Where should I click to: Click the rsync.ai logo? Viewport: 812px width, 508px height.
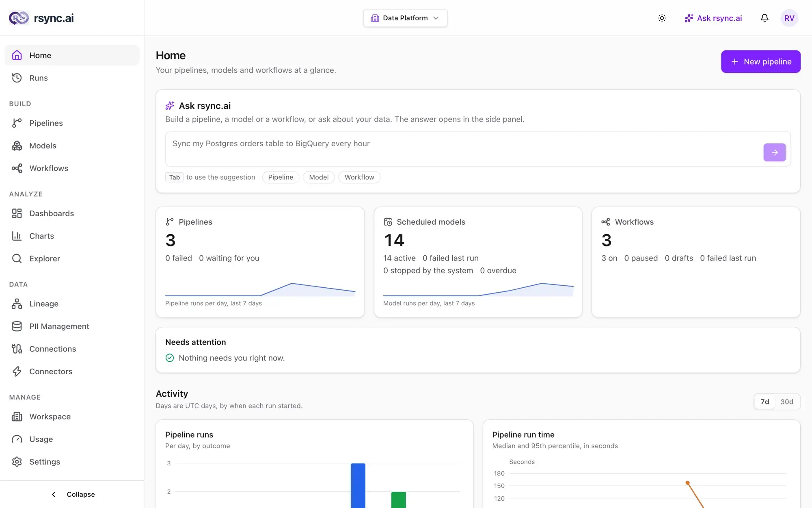(x=41, y=18)
